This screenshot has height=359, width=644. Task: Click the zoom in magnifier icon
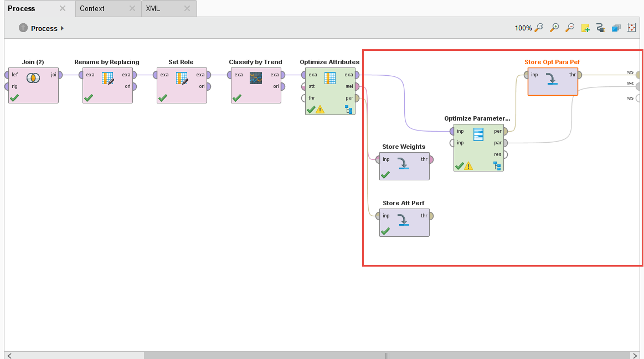coord(554,28)
